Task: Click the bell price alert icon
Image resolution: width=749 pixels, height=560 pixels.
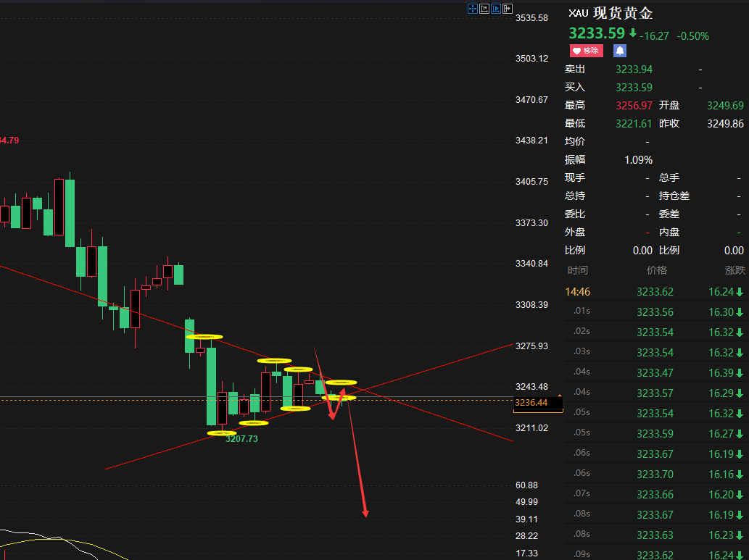Action: point(619,51)
